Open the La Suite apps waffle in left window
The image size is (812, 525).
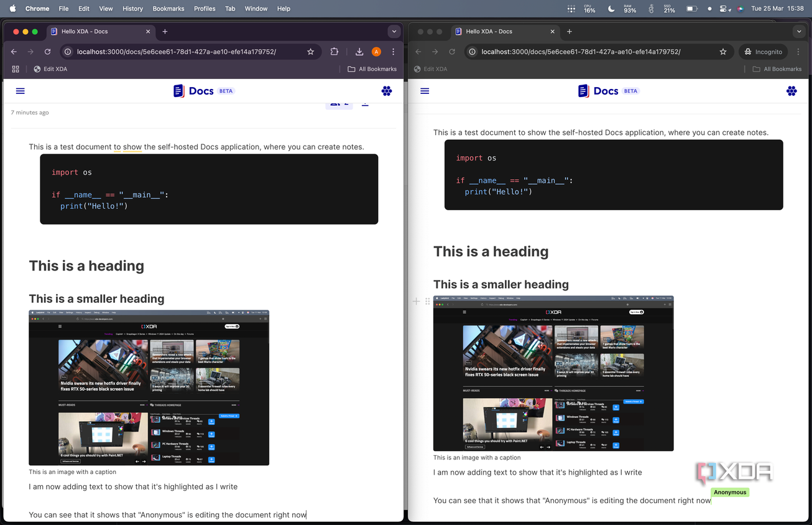(x=387, y=91)
